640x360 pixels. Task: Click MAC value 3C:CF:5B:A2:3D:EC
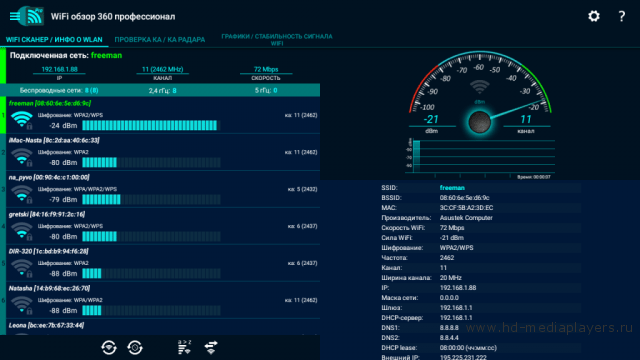tap(466, 208)
